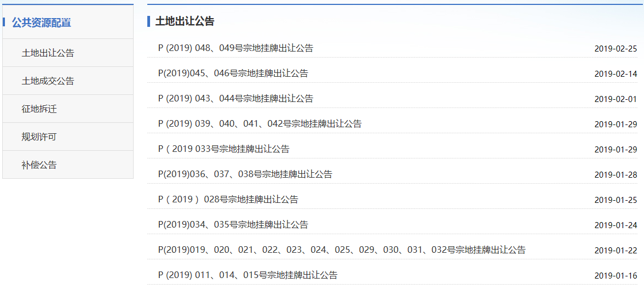Open the long notice starting with P(2019)019、020
644x289 pixels.
tap(342, 250)
